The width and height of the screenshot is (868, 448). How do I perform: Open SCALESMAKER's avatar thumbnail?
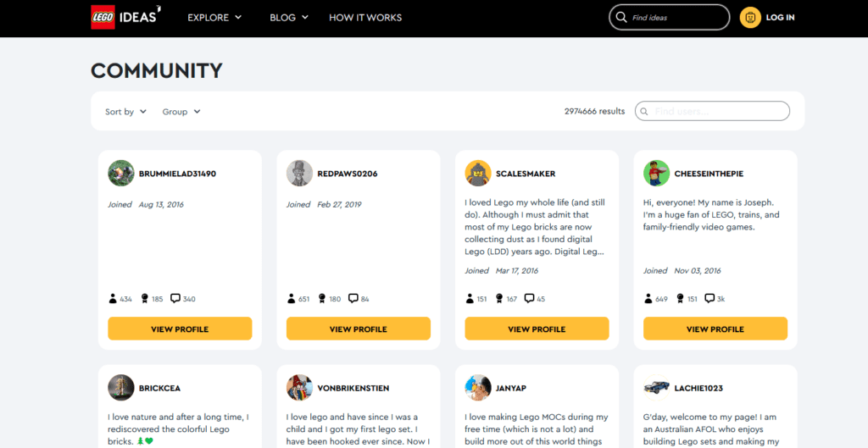(x=478, y=174)
